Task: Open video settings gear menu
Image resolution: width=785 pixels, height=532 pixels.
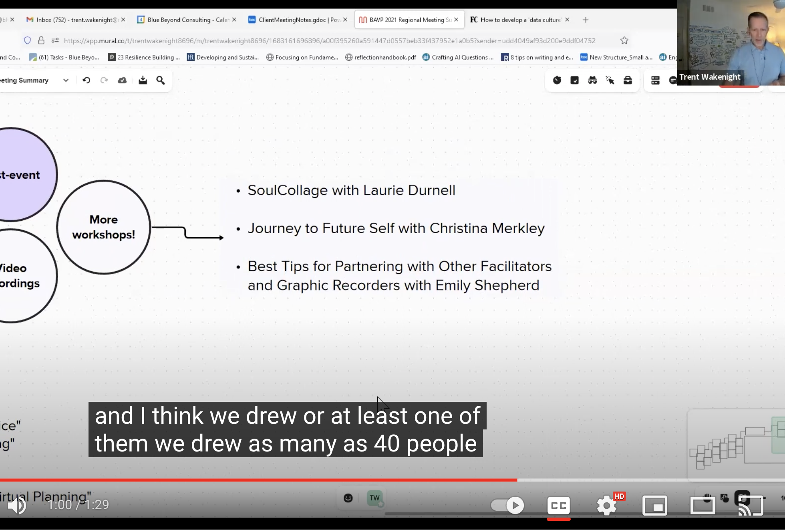Action: 606,505
